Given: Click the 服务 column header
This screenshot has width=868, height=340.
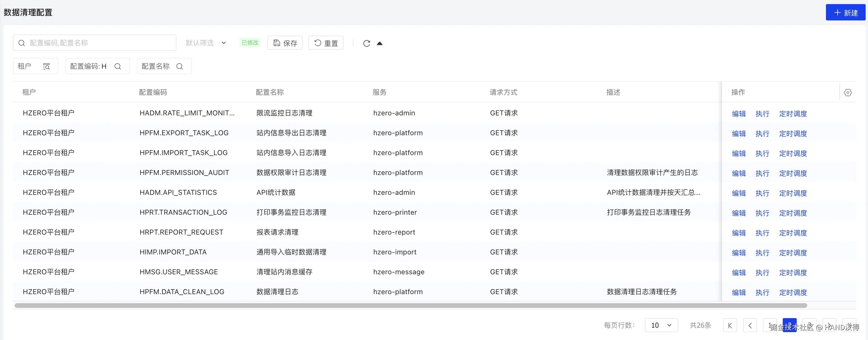Looking at the screenshot, I should (x=379, y=92).
